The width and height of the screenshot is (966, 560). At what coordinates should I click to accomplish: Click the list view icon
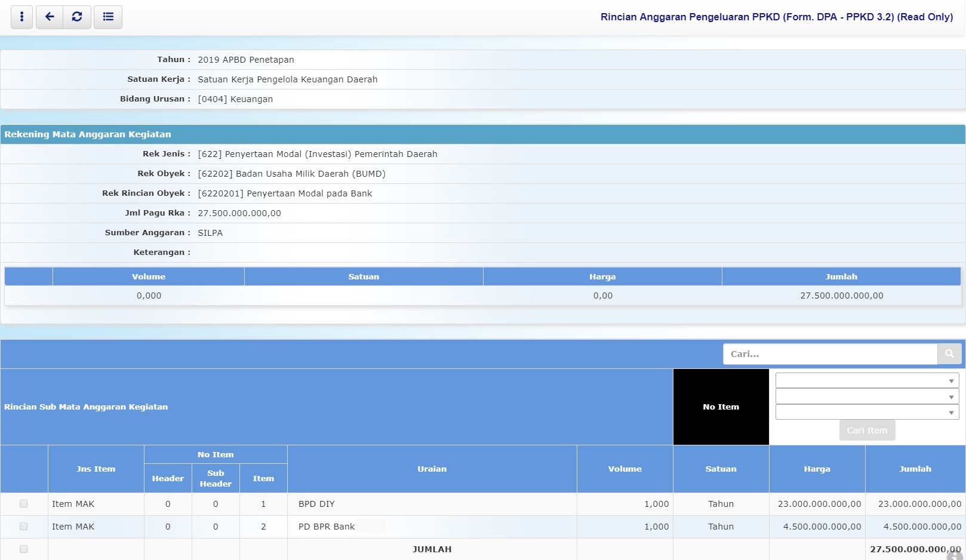(108, 17)
